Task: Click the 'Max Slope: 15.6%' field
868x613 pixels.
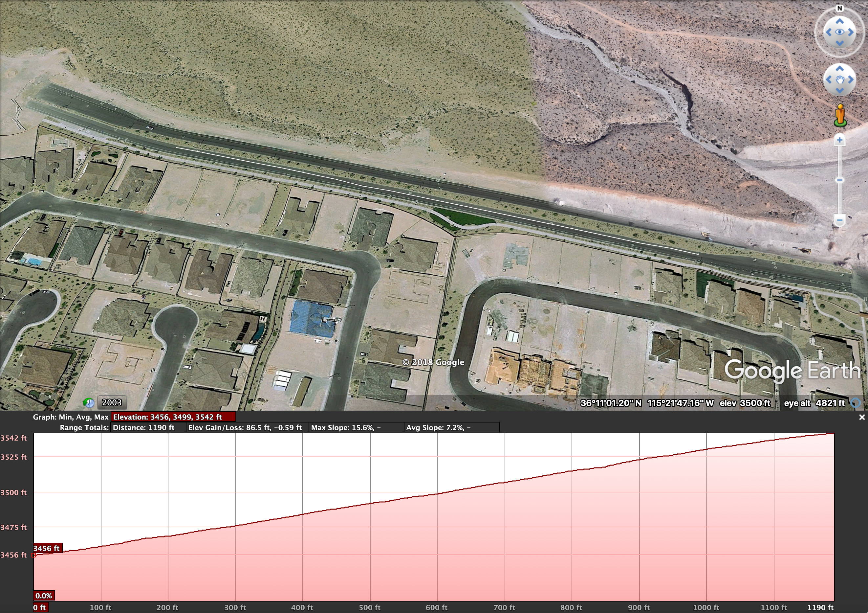Action: pos(356,428)
